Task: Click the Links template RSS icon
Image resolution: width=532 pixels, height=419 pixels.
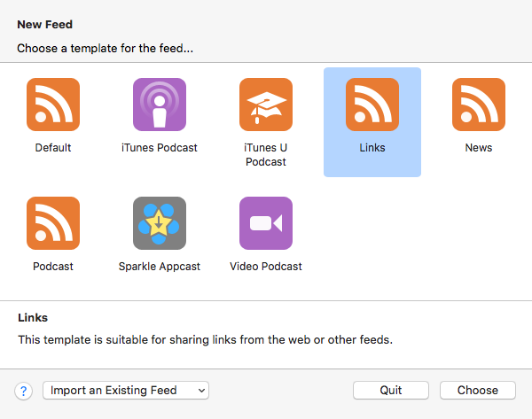Action: (x=372, y=105)
